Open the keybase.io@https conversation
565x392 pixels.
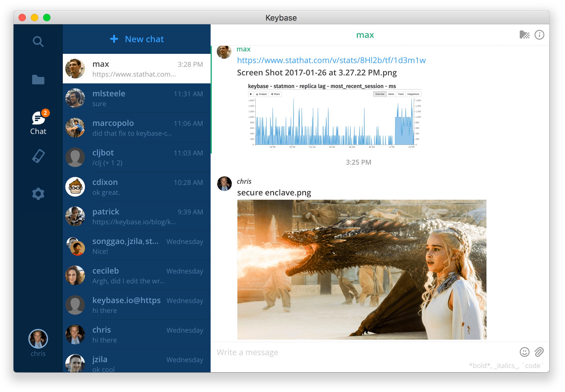click(x=137, y=305)
